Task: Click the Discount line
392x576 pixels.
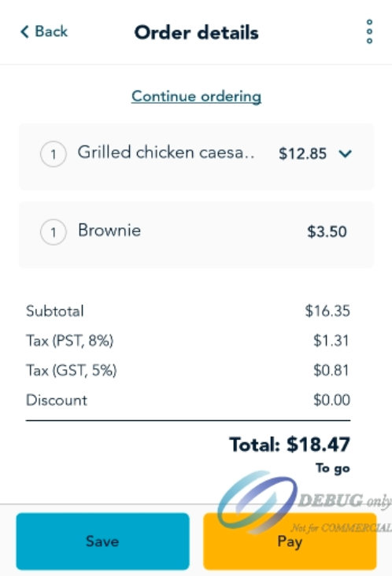Action: tap(187, 400)
